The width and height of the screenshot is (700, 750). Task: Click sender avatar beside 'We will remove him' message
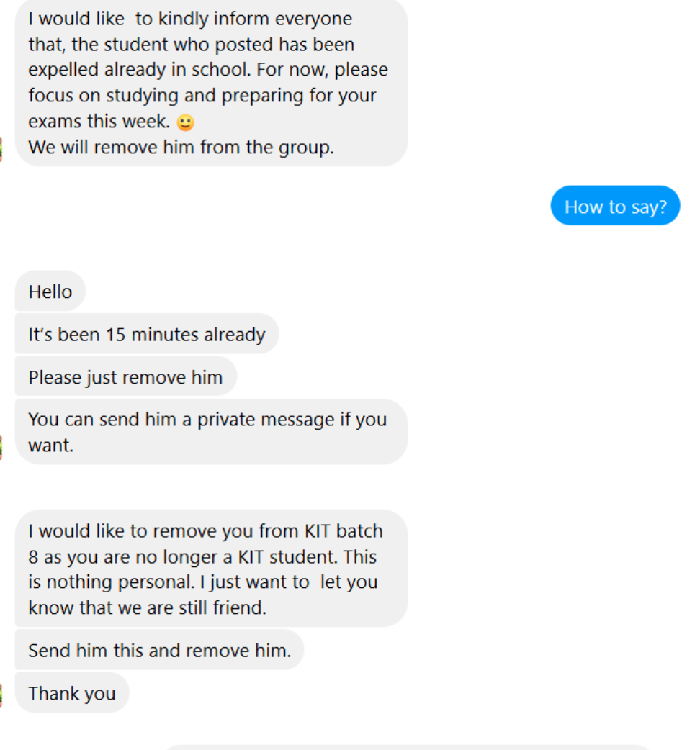pyautogui.click(x=1, y=149)
